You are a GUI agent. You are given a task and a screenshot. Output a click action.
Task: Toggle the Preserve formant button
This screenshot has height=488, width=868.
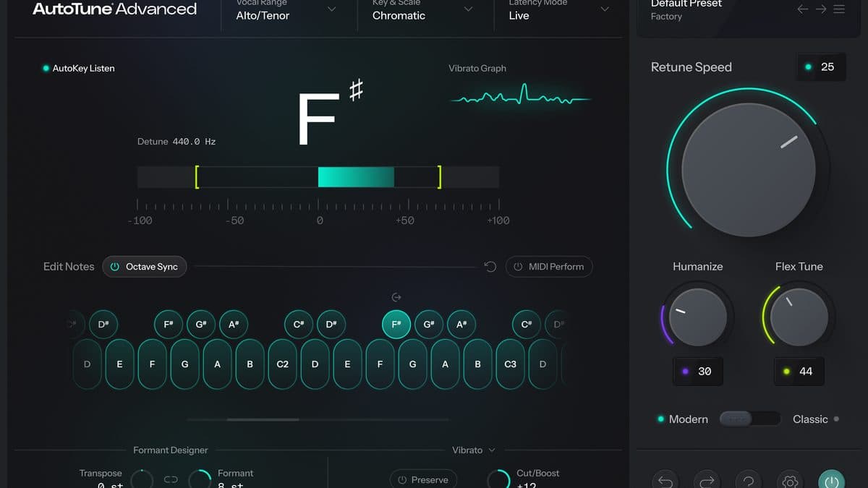(423, 479)
